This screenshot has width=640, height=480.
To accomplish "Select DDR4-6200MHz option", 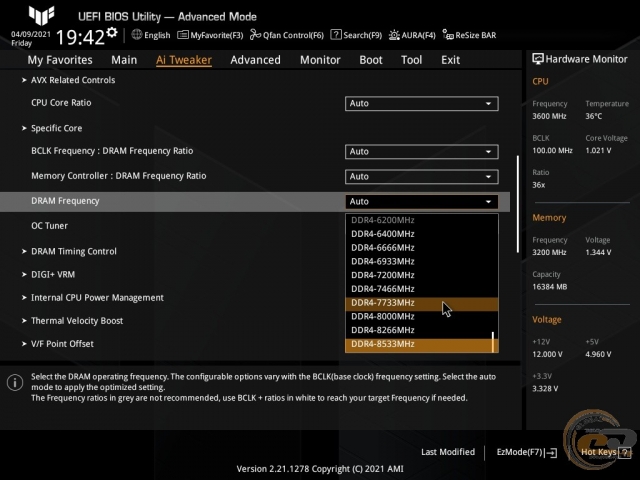I will pyautogui.click(x=422, y=220).
